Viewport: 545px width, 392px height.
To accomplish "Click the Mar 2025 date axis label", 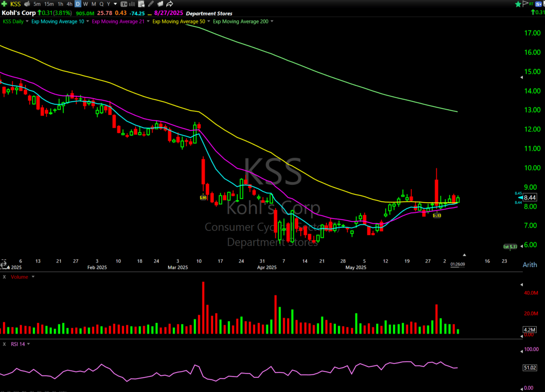I will pos(178,267).
